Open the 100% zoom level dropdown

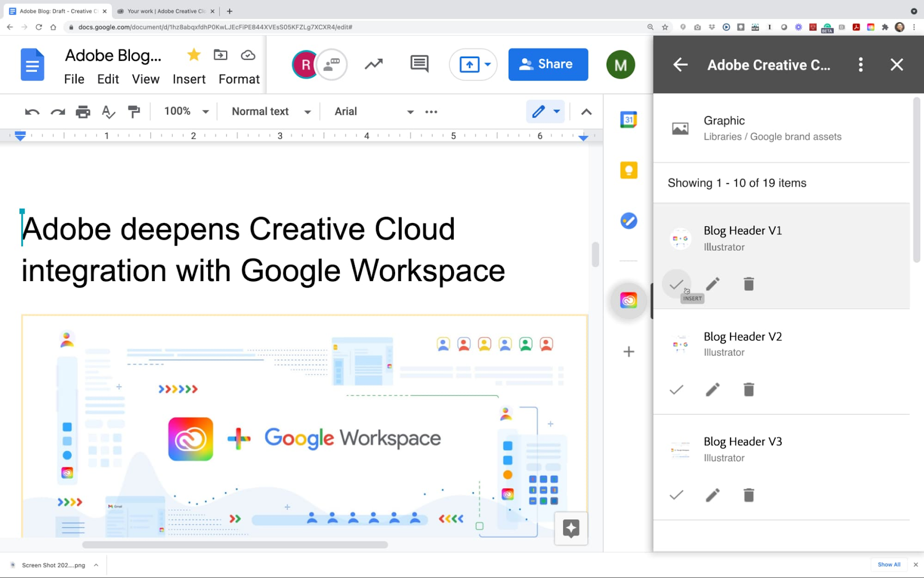coord(185,111)
